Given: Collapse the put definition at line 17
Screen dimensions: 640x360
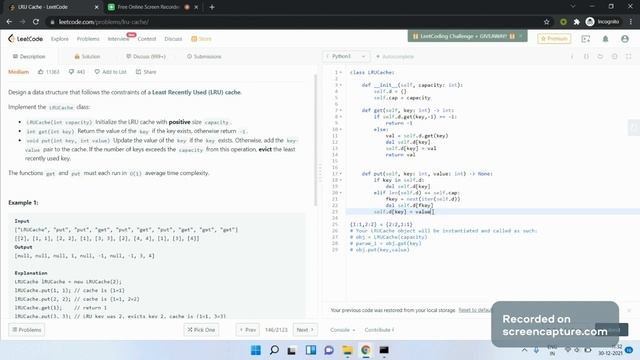Looking at the screenshot, I should [x=341, y=174].
